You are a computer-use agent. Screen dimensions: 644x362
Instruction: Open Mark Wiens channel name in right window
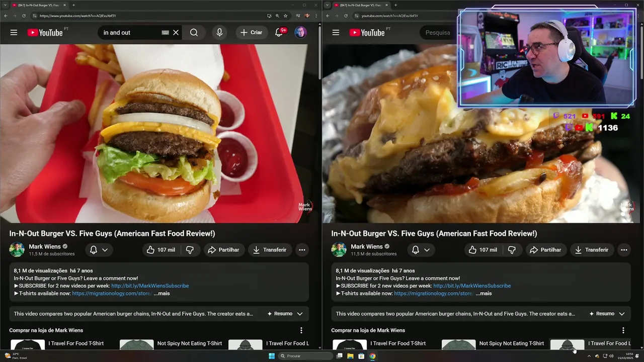[x=367, y=246]
